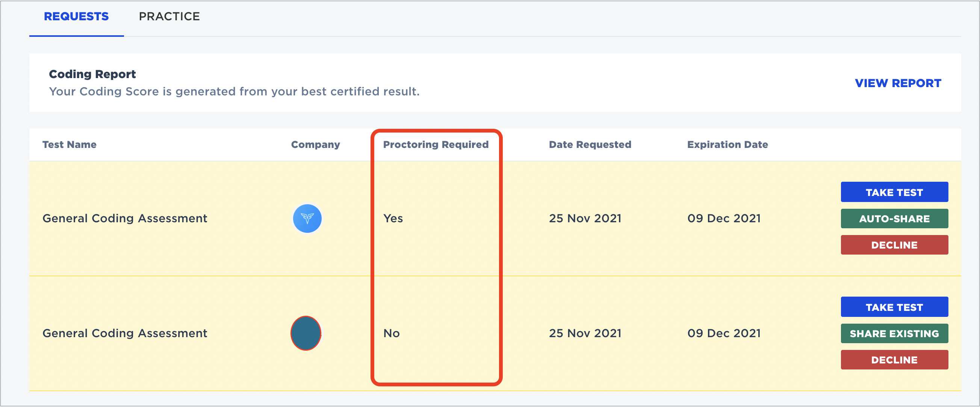Decline the first General Coding Assessment request
The image size is (980, 407).
click(894, 245)
